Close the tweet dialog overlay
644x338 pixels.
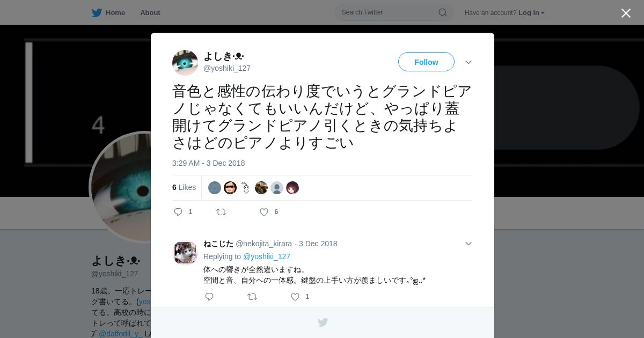point(626,13)
